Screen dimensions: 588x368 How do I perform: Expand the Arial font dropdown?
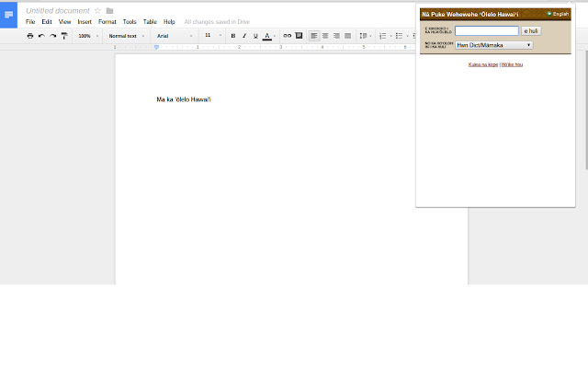[x=175, y=36]
